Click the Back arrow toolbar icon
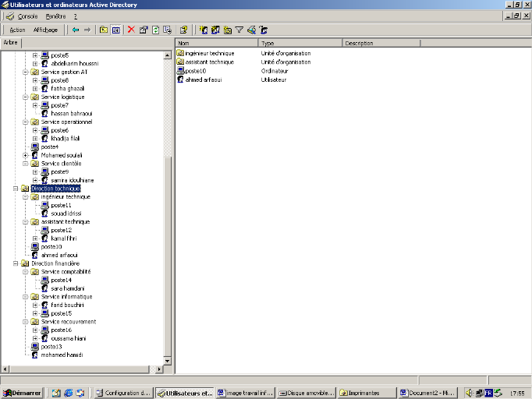This screenshot has height=399, width=532. click(x=76, y=30)
